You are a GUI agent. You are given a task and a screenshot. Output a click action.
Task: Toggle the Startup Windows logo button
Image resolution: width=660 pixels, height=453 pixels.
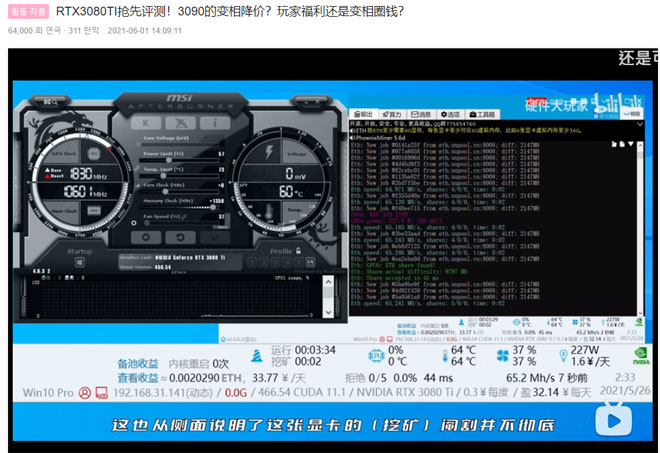[x=80, y=263]
